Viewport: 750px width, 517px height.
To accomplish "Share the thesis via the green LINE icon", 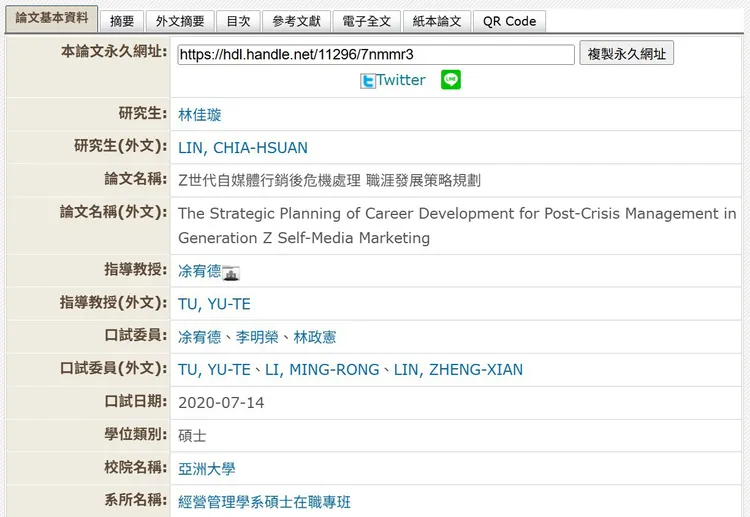I will 451,80.
